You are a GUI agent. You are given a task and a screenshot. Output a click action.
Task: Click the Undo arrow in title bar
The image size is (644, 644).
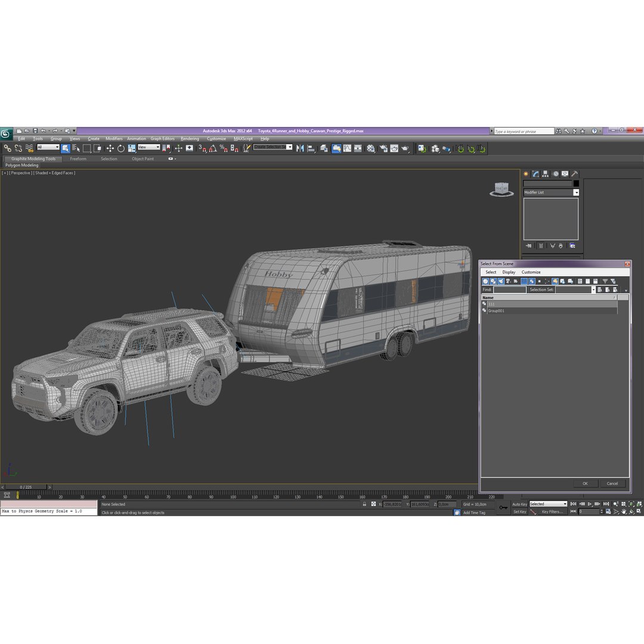coord(43,131)
